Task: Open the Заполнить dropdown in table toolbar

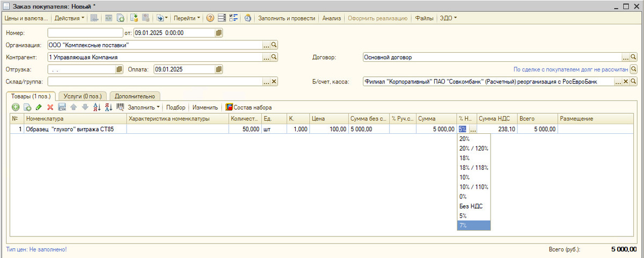Action: [x=144, y=107]
